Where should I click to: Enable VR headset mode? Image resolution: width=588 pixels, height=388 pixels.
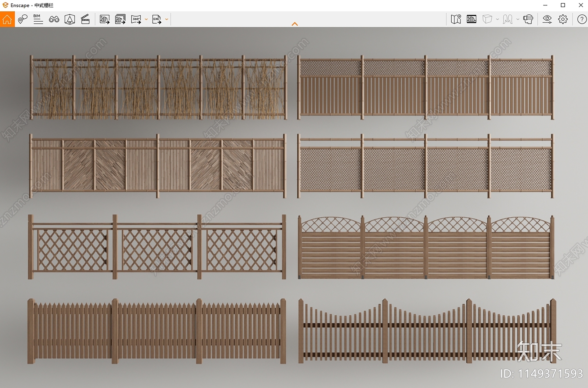[x=528, y=19]
